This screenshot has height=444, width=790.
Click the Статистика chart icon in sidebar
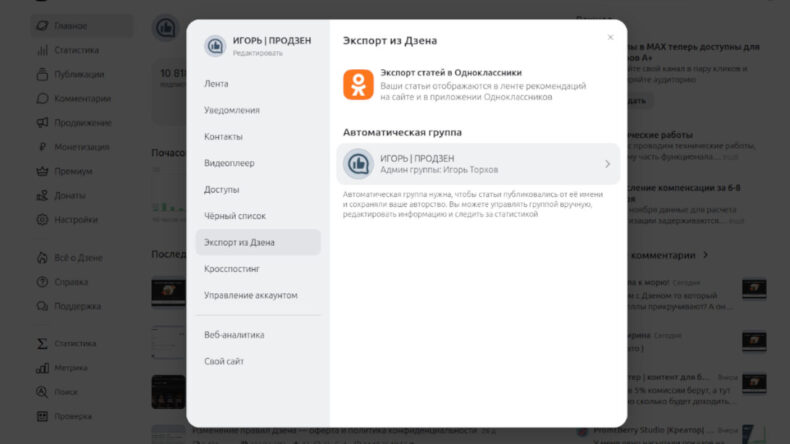click(42, 50)
